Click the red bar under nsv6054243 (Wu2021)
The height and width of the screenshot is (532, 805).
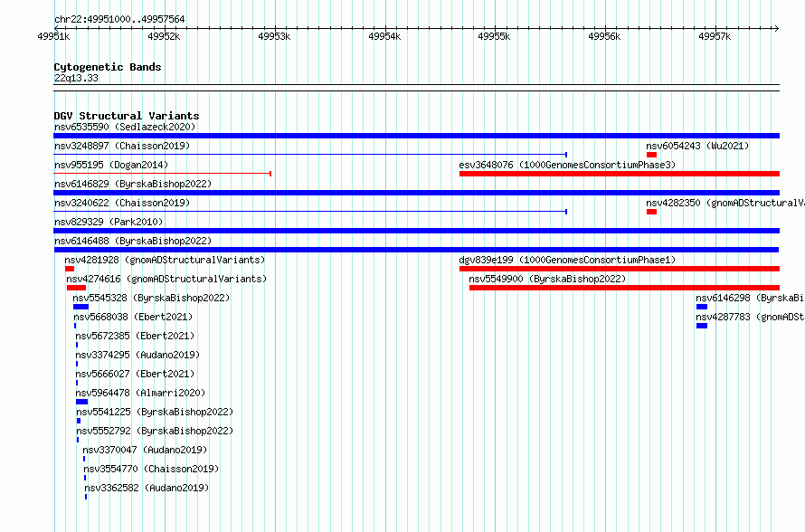click(x=651, y=155)
